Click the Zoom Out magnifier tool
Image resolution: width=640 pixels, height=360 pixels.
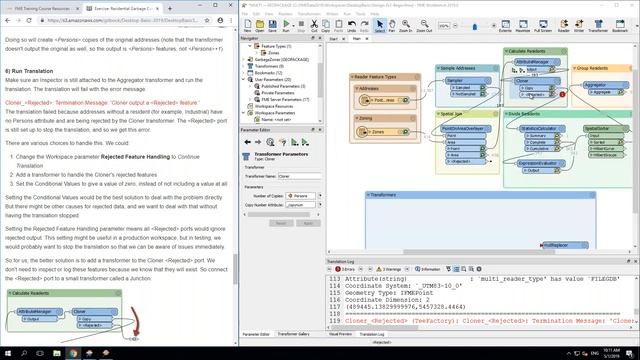pyautogui.click(x=424, y=25)
